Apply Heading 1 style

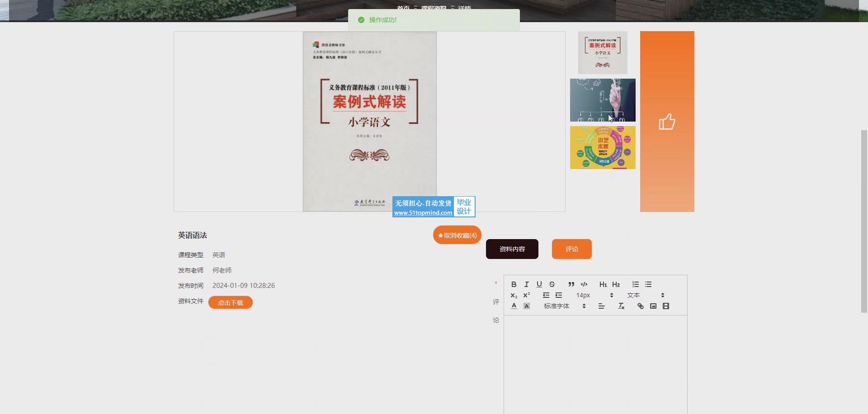pyautogui.click(x=603, y=284)
